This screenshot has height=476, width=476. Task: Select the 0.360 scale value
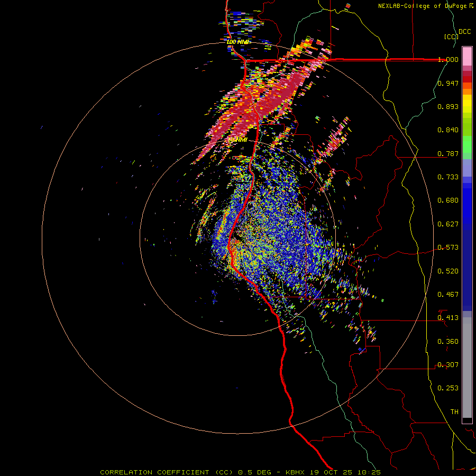(x=448, y=342)
